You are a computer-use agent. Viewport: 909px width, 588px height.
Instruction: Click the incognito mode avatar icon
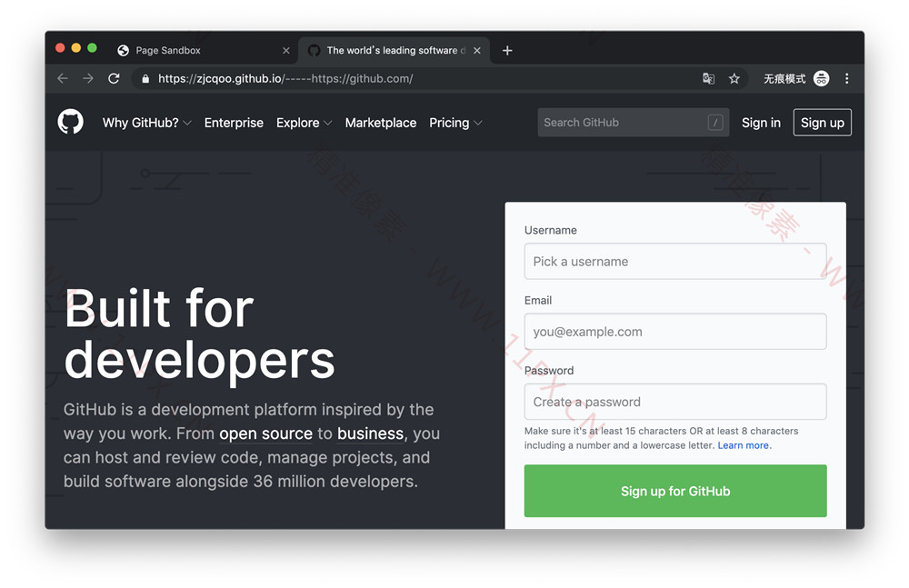(822, 78)
